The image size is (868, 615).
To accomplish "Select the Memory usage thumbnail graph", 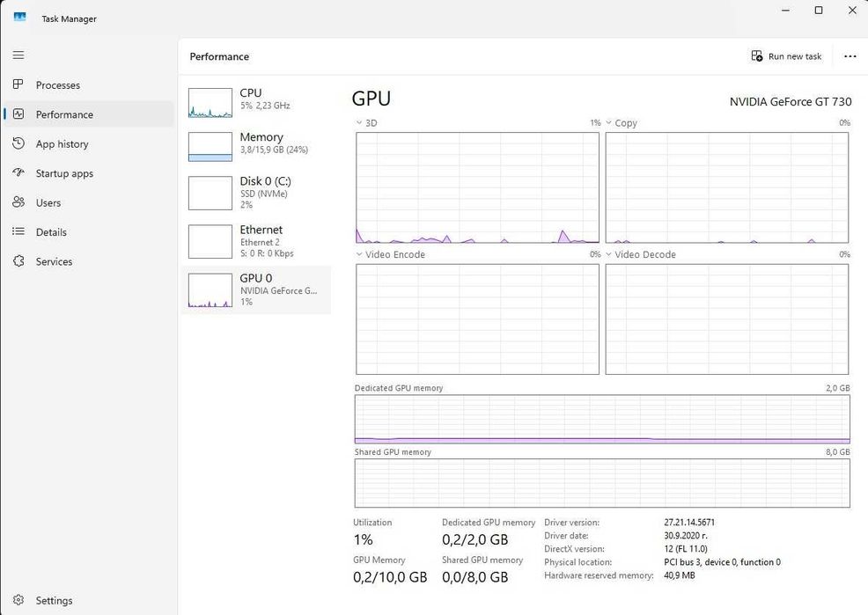I will [210, 147].
